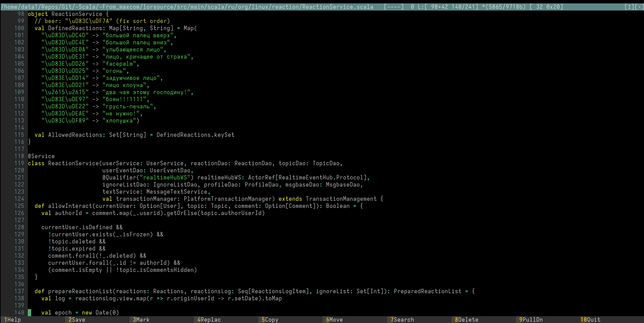
Task: Click the "facepalm" string in the map
Action: tap(119, 64)
